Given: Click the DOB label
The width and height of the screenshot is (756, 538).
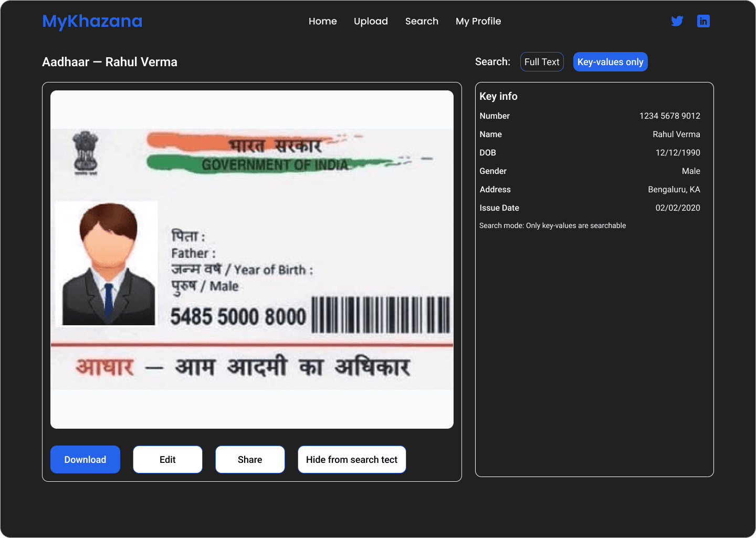Looking at the screenshot, I should (x=488, y=152).
